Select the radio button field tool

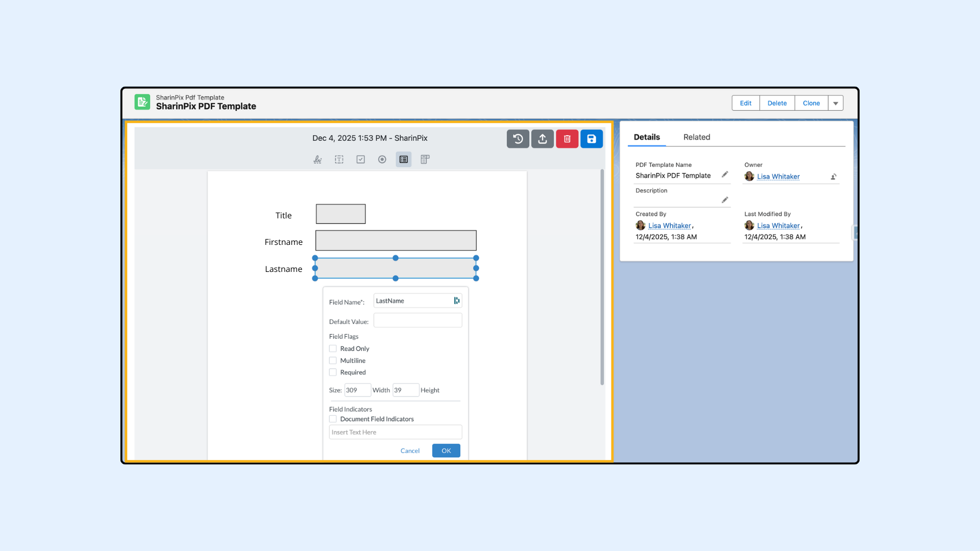[382, 160]
